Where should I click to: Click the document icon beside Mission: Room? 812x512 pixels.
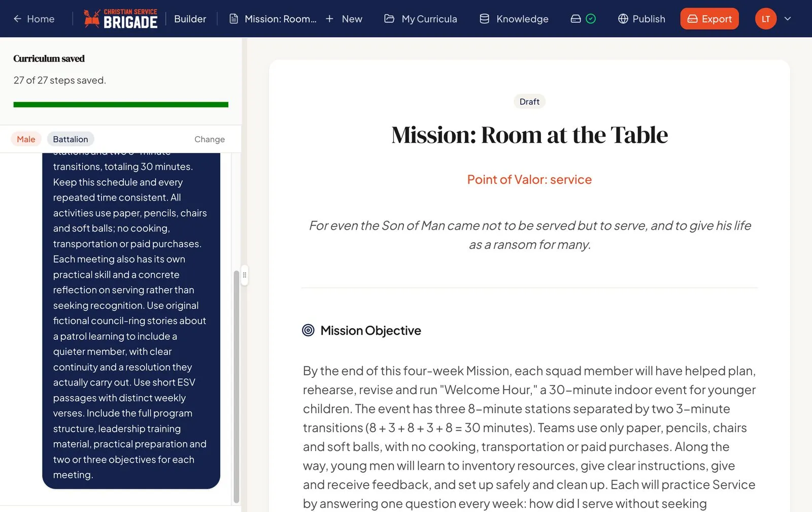(233, 19)
